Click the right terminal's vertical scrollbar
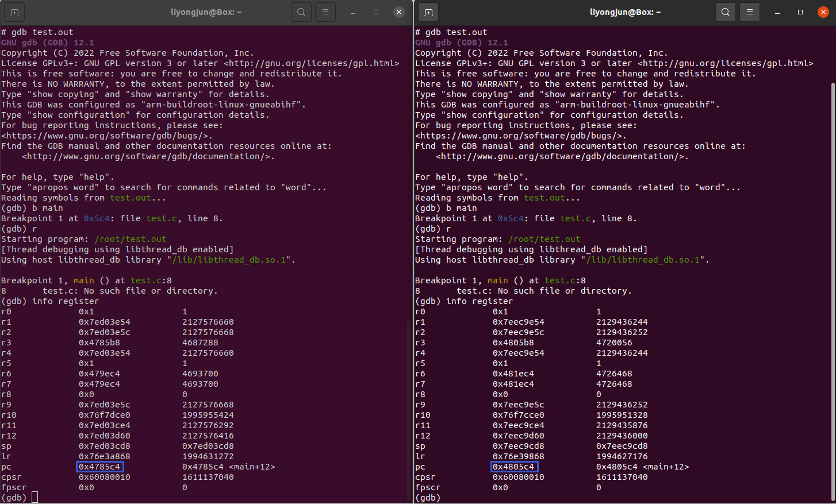This screenshot has width=836, height=504. 833,291
